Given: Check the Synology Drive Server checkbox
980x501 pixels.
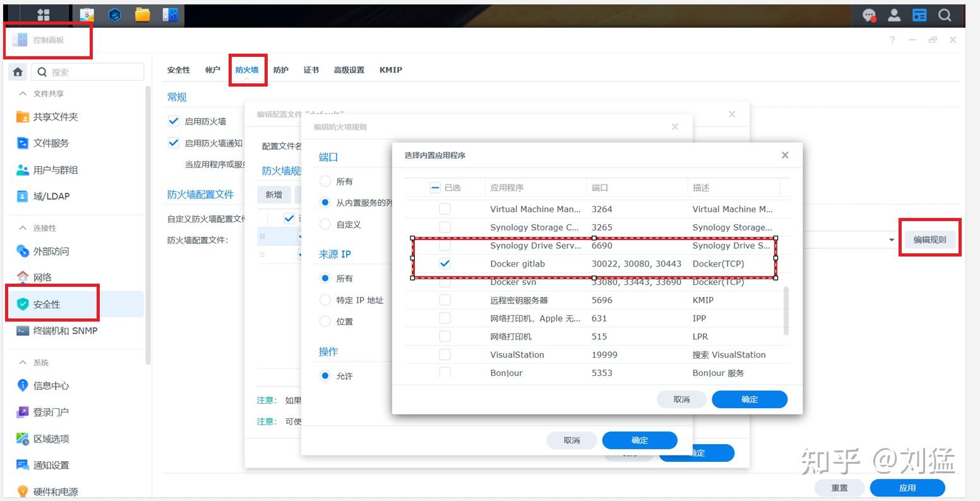Looking at the screenshot, I should (x=445, y=245).
